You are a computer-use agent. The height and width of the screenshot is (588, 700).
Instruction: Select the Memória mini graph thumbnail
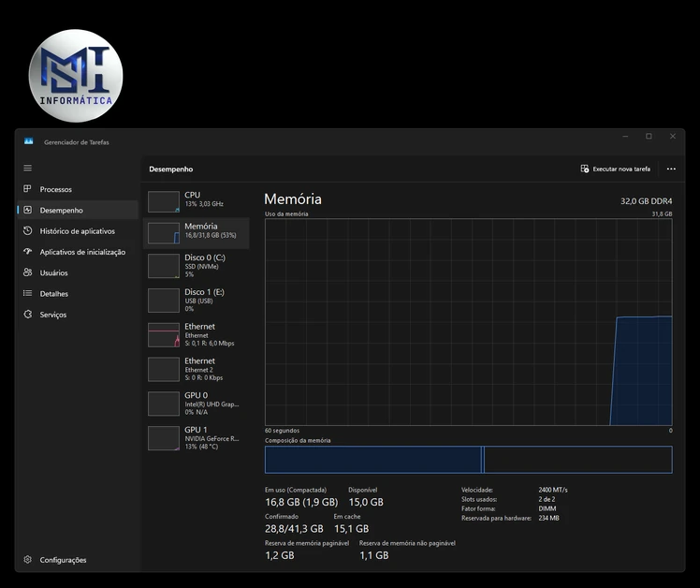coord(164,233)
